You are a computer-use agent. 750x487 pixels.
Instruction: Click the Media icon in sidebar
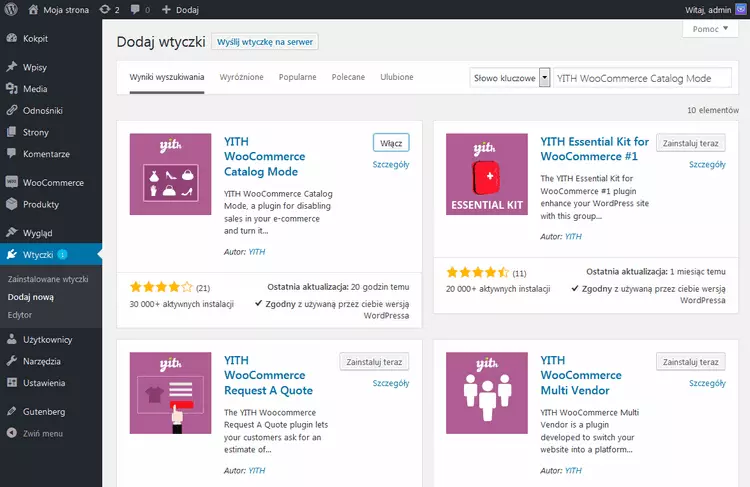point(12,89)
